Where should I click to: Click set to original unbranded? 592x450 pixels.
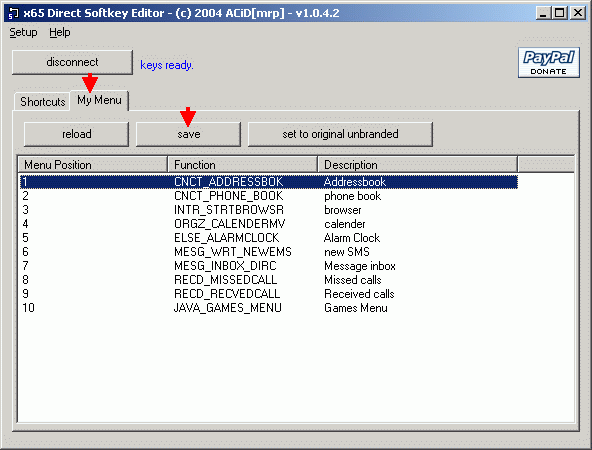pyautogui.click(x=340, y=134)
